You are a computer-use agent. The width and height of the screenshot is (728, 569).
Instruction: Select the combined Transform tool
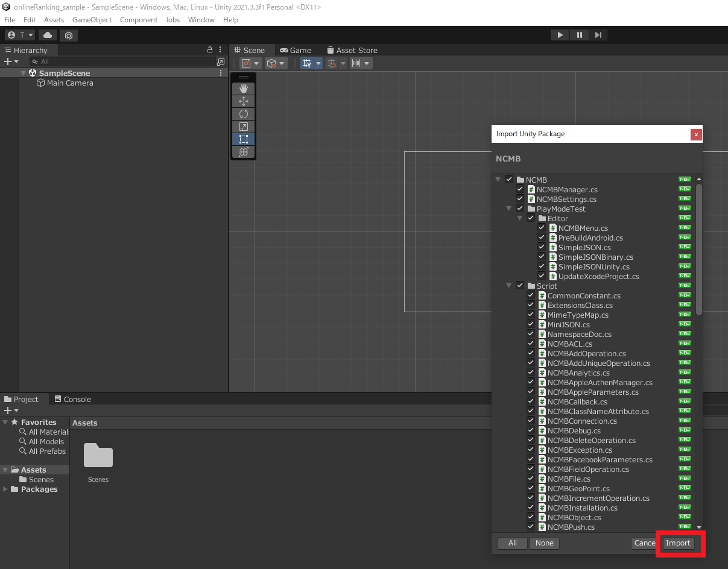coord(243,152)
